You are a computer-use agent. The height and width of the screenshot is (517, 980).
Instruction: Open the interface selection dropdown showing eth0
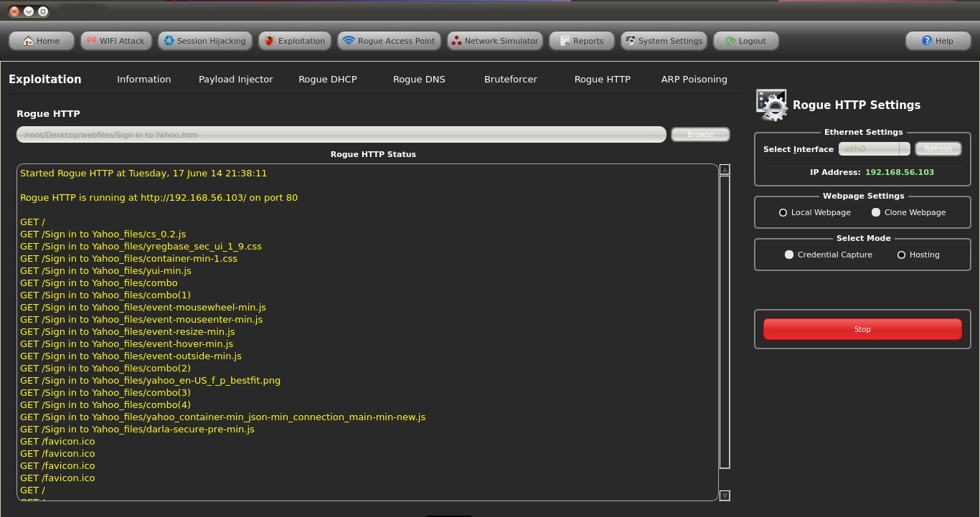905,148
